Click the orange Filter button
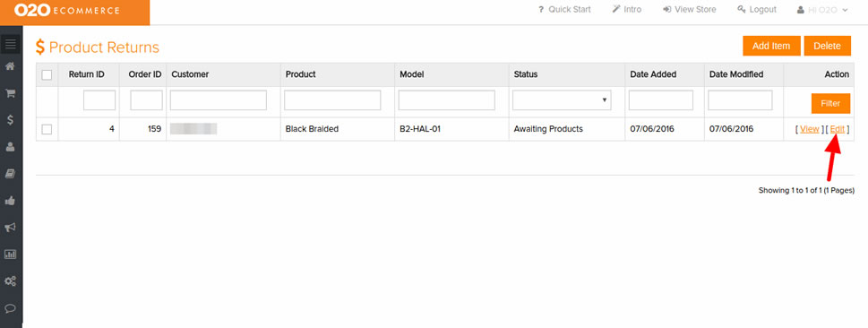This screenshot has height=328, width=868. point(830,104)
